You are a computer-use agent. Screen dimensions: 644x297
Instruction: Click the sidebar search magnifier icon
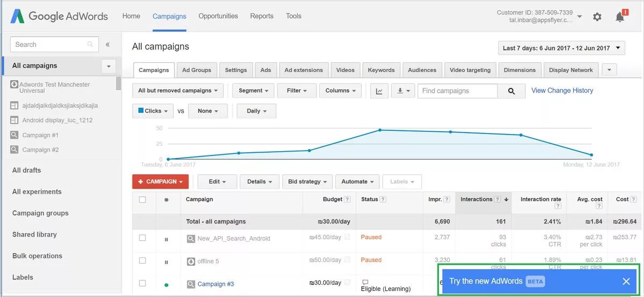(x=91, y=44)
